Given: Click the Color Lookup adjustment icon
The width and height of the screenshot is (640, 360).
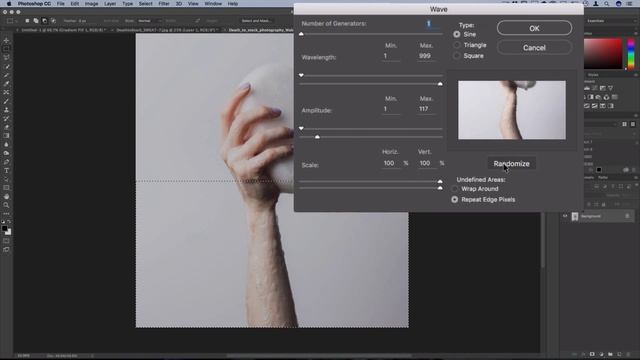Looking at the screenshot, I should (614, 97).
